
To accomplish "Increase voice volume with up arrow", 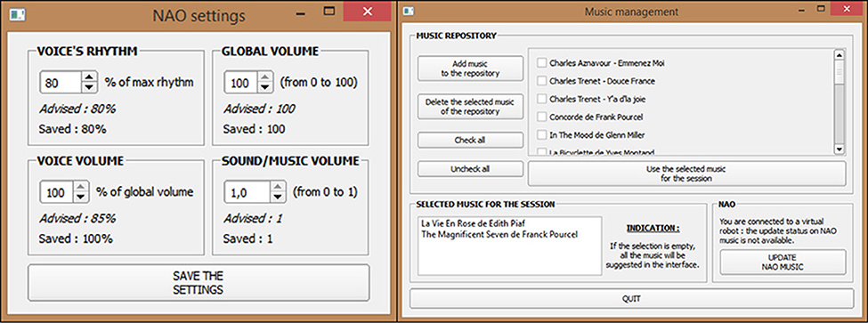I will point(81,187).
